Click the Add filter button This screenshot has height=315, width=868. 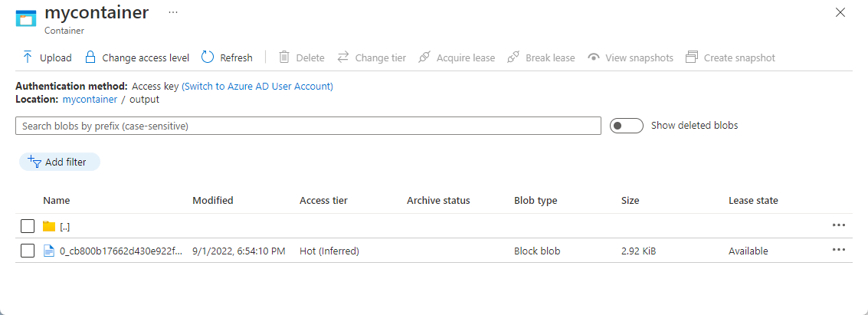point(59,162)
